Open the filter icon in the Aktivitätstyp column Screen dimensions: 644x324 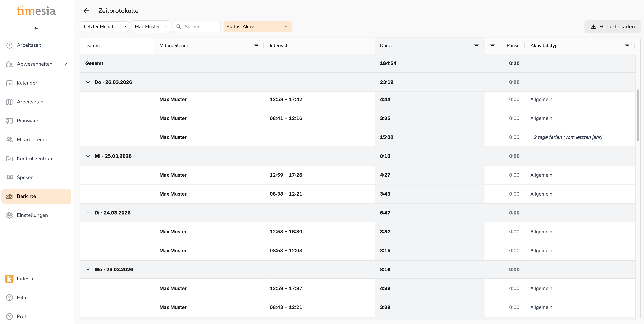click(627, 46)
